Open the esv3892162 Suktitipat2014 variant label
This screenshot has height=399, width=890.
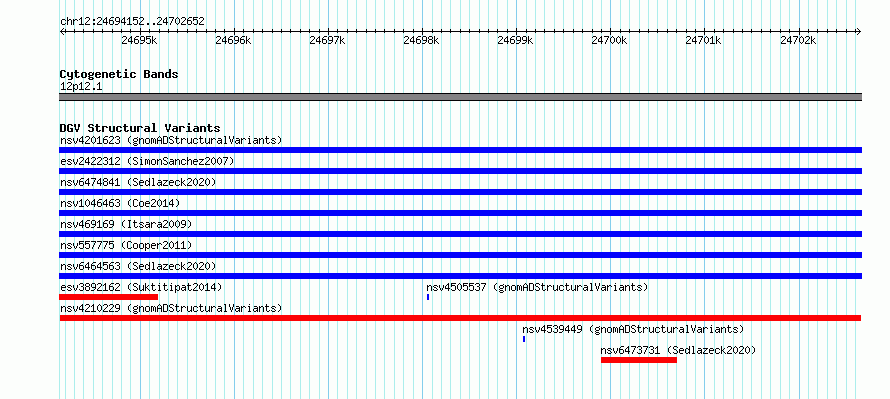[x=141, y=287]
